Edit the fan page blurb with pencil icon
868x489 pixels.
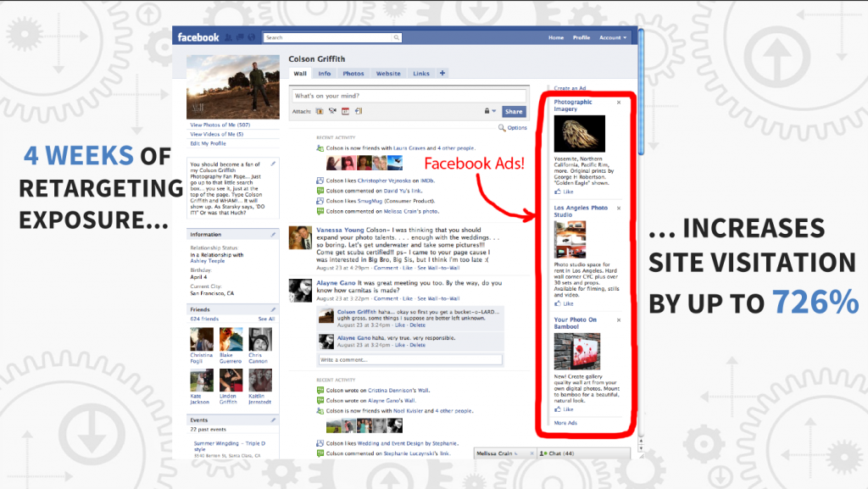click(273, 164)
